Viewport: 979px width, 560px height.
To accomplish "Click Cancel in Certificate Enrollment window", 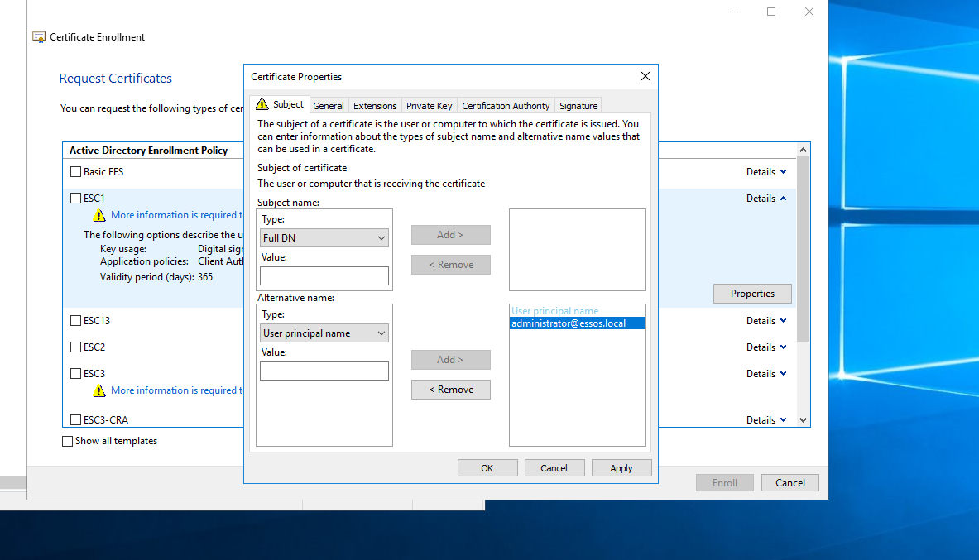I will [789, 482].
